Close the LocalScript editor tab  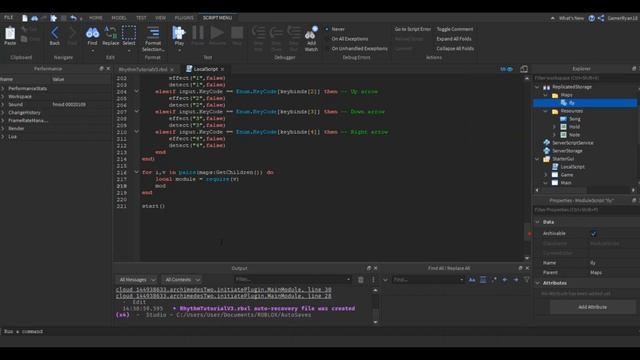(222, 69)
